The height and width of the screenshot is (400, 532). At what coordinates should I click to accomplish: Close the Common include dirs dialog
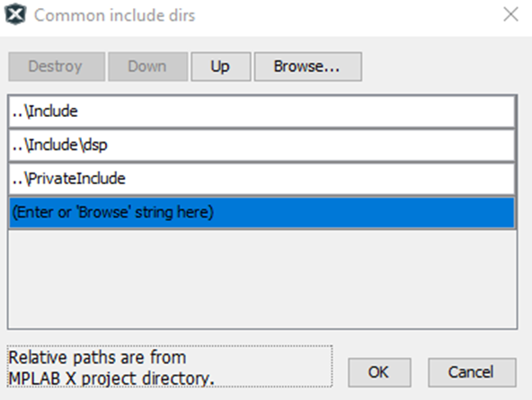(510, 14)
